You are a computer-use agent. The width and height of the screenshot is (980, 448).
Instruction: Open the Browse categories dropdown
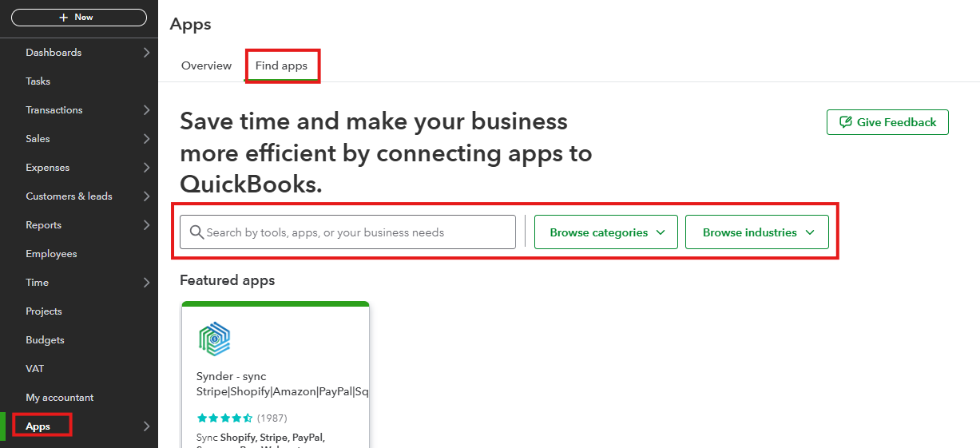point(605,232)
